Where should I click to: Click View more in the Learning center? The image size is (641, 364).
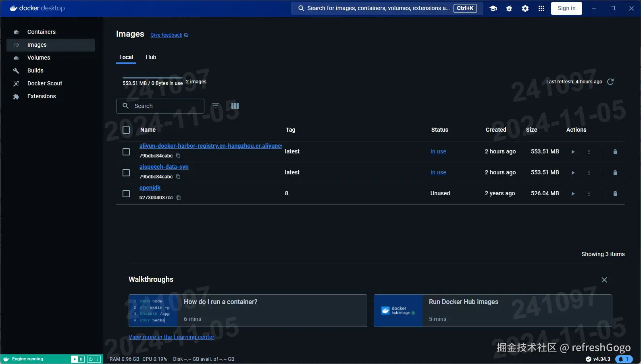point(171,337)
